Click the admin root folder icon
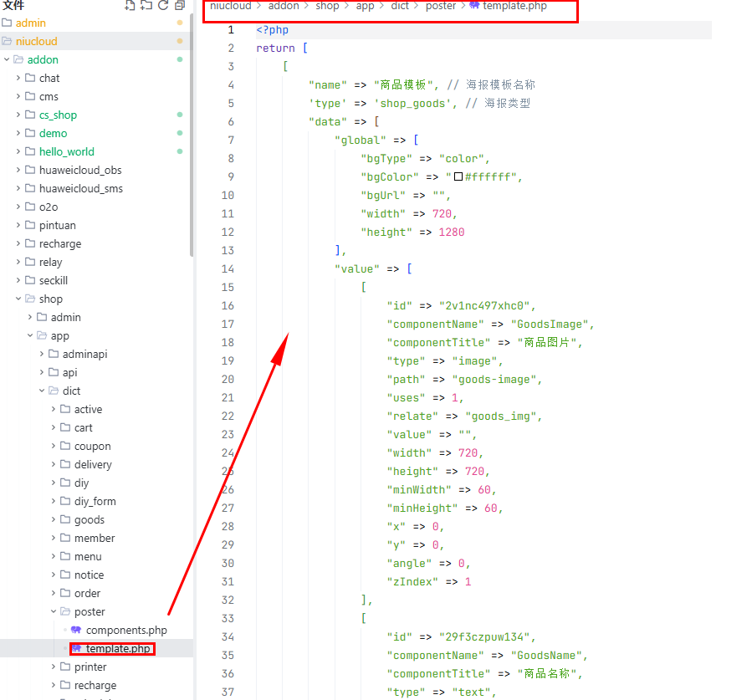752x700 pixels. coord(7,23)
